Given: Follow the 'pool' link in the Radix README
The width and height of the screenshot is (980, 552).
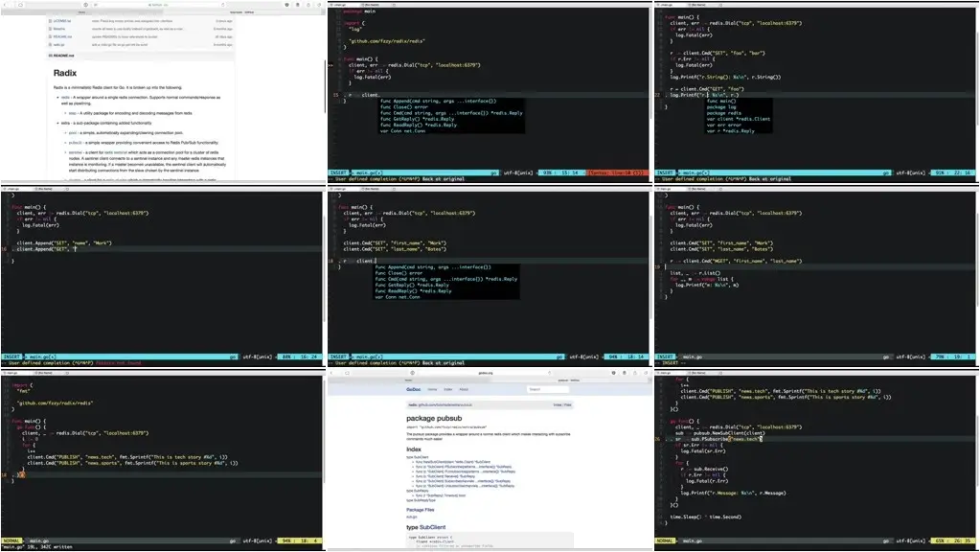Looking at the screenshot, I should coord(73,132).
